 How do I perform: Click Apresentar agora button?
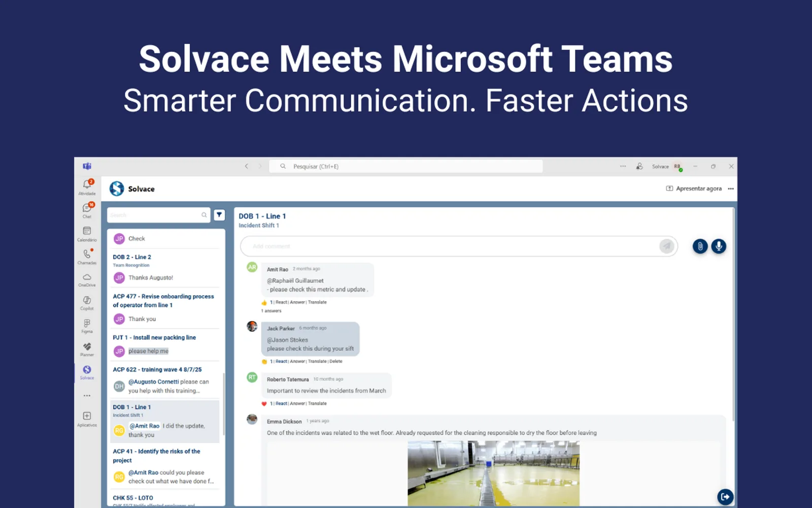click(694, 188)
